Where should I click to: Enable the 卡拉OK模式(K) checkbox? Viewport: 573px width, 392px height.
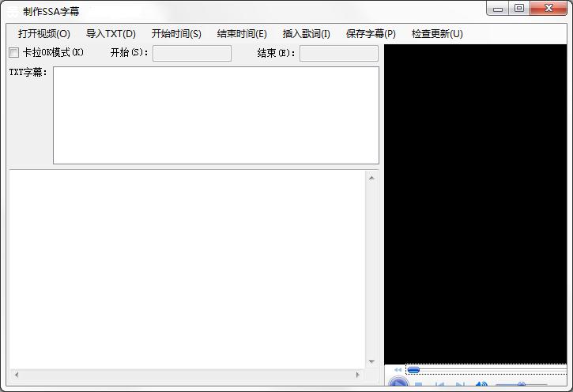14,53
